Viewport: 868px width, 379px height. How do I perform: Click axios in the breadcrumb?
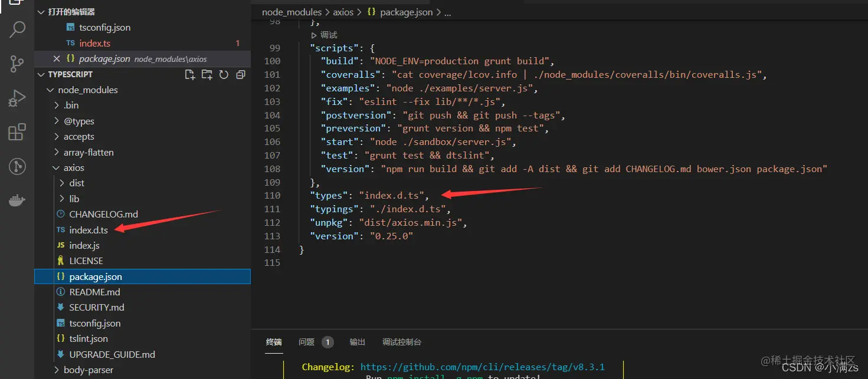coord(343,12)
